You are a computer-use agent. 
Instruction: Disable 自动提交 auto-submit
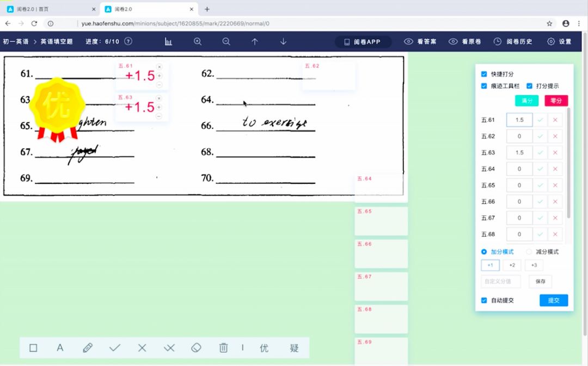(484, 300)
